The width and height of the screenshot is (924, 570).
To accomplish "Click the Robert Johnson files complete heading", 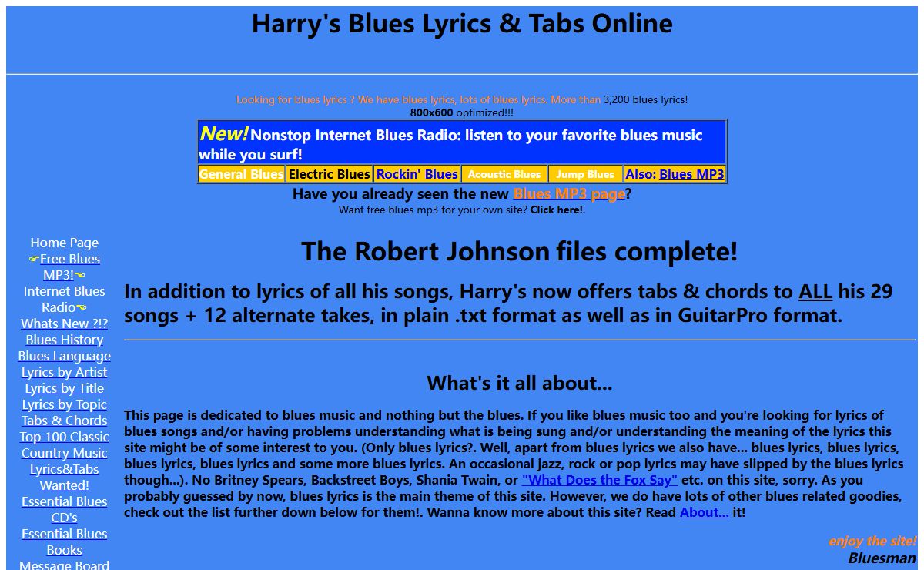I will coord(520,251).
